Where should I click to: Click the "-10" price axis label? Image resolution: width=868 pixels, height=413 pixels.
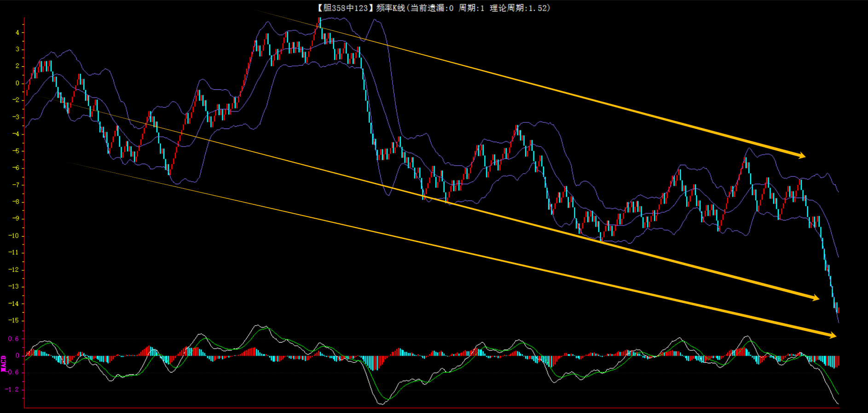pos(14,236)
